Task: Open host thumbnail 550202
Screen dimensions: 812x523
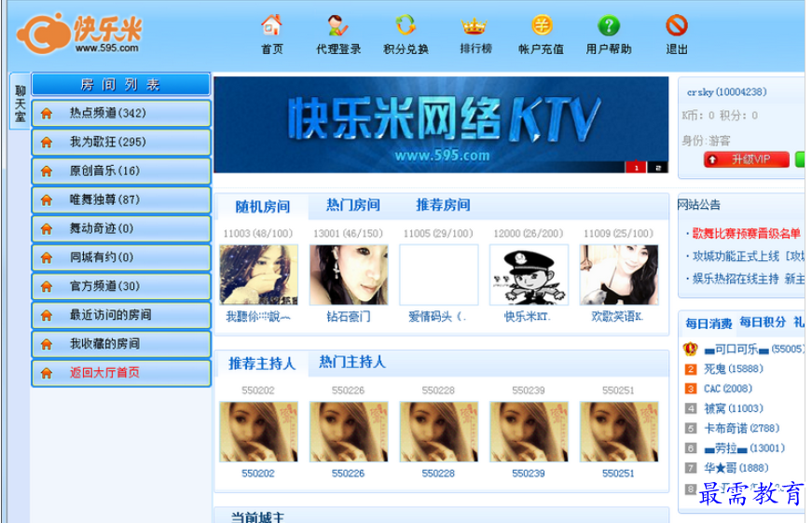Action: [258, 432]
